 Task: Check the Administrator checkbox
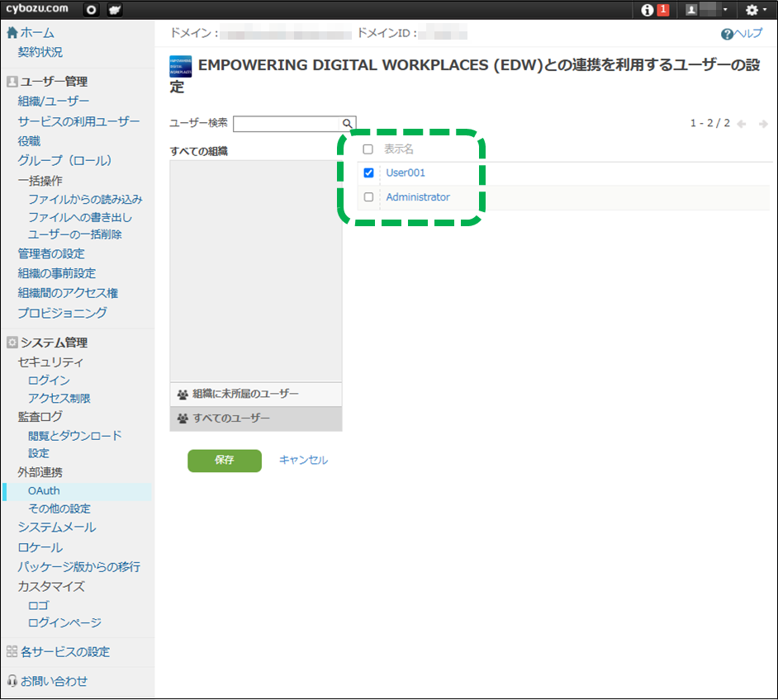coord(368,197)
